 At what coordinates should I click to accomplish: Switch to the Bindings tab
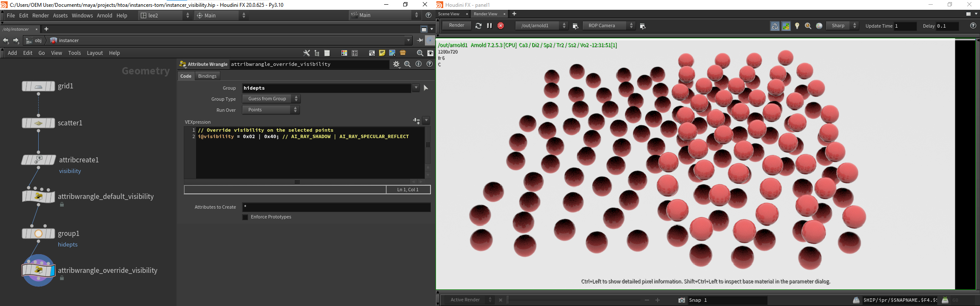click(x=208, y=76)
